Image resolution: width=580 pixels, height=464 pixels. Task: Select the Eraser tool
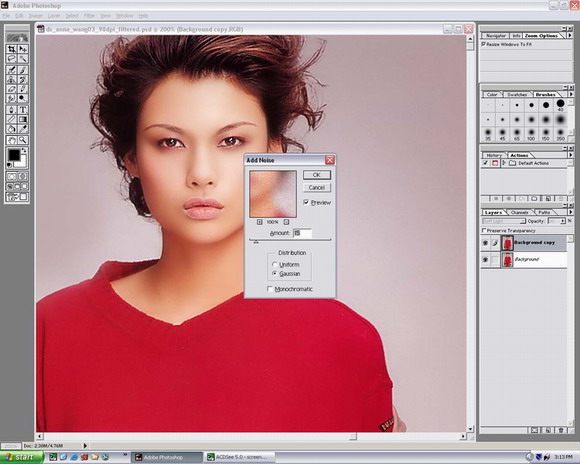[x=12, y=89]
